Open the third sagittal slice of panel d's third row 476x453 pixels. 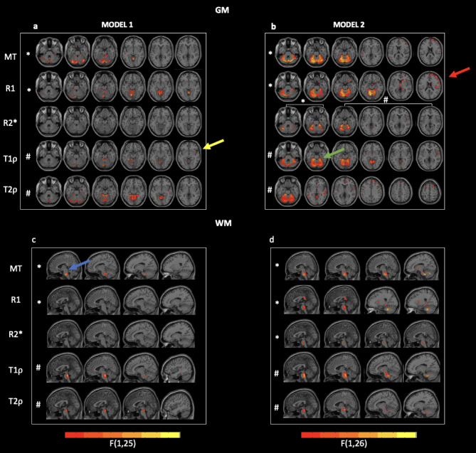point(383,334)
